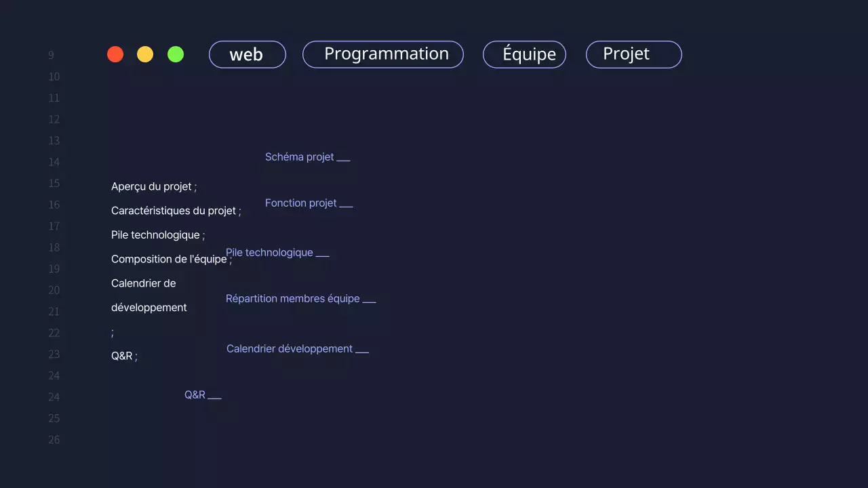Open the Équipe tab
Image resolution: width=868 pixels, height=488 pixels.
[524, 54]
